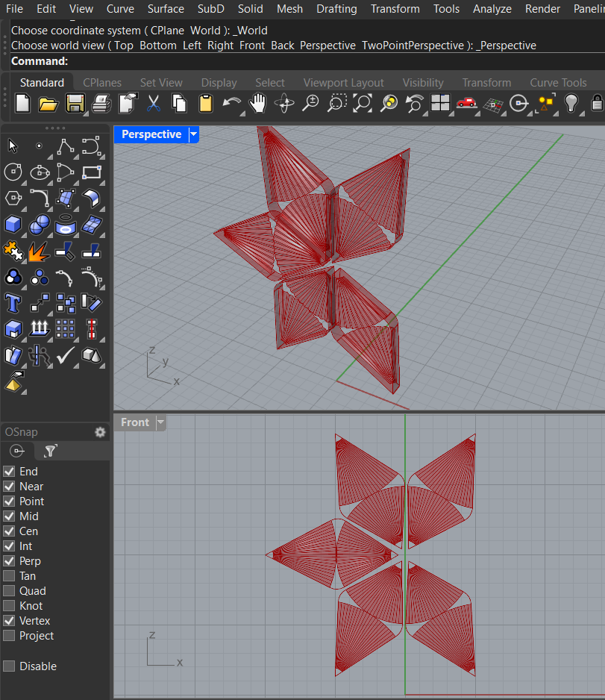Open the Drafting menu
The width and height of the screenshot is (605, 700).
[x=336, y=9]
